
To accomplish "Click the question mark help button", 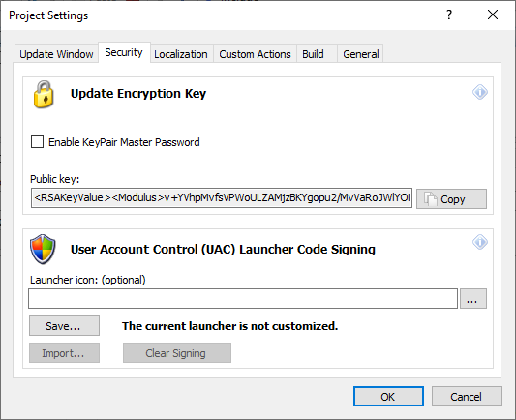I will click(x=449, y=15).
